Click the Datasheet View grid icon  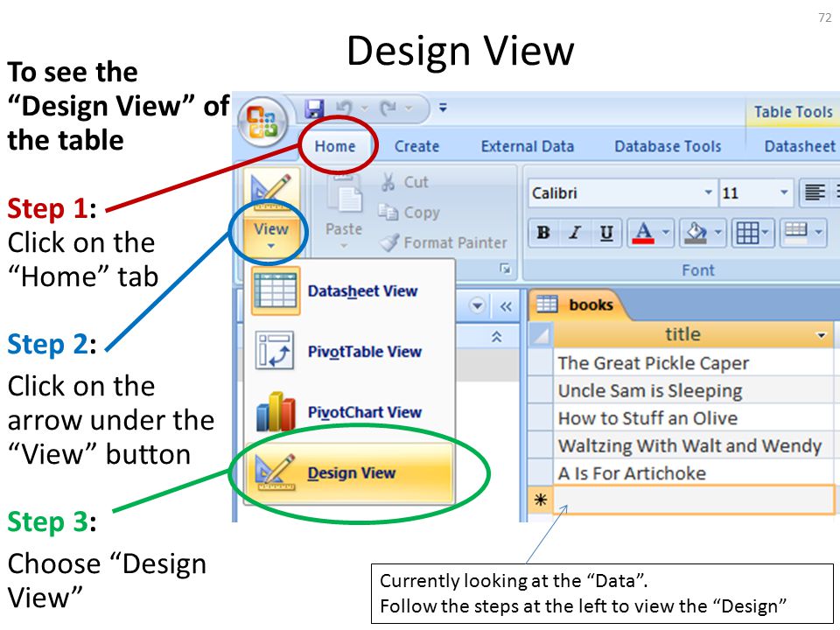click(276, 290)
